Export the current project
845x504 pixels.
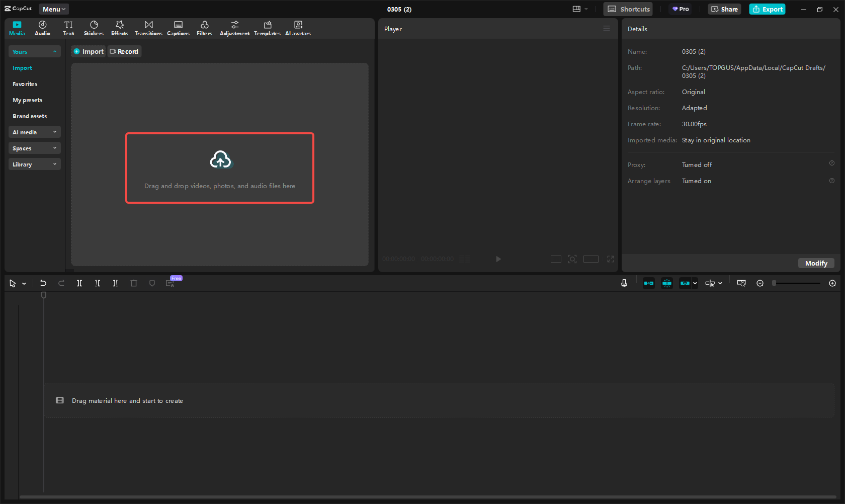point(767,9)
